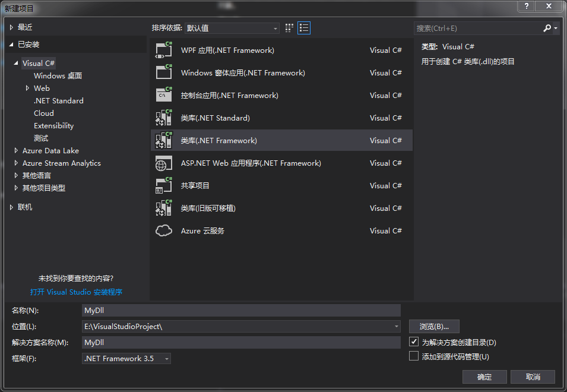Select the 测试 category

coord(41,138)
